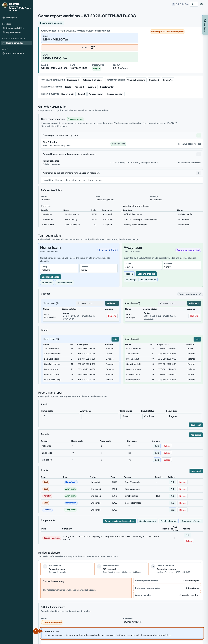The image size is (208, 644).
Task: Jump to the Events 5 section tab
Action: (x=92, y=87)
